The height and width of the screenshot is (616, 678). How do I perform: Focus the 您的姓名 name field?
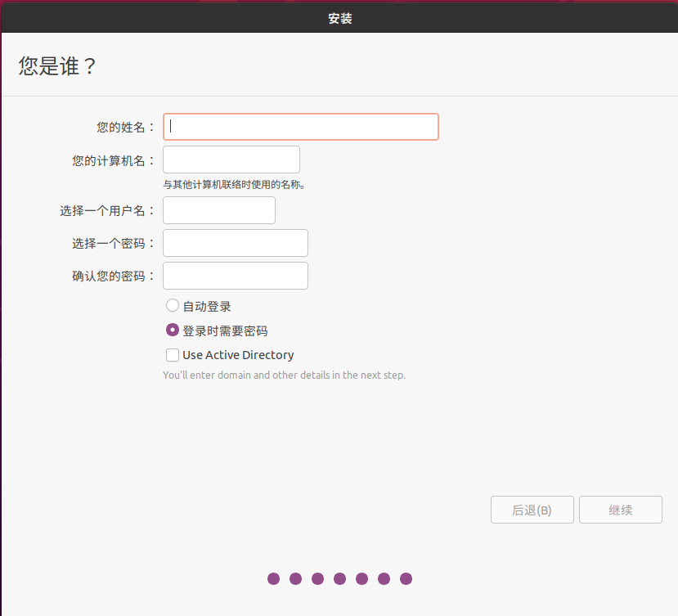(x=300, y=127)
